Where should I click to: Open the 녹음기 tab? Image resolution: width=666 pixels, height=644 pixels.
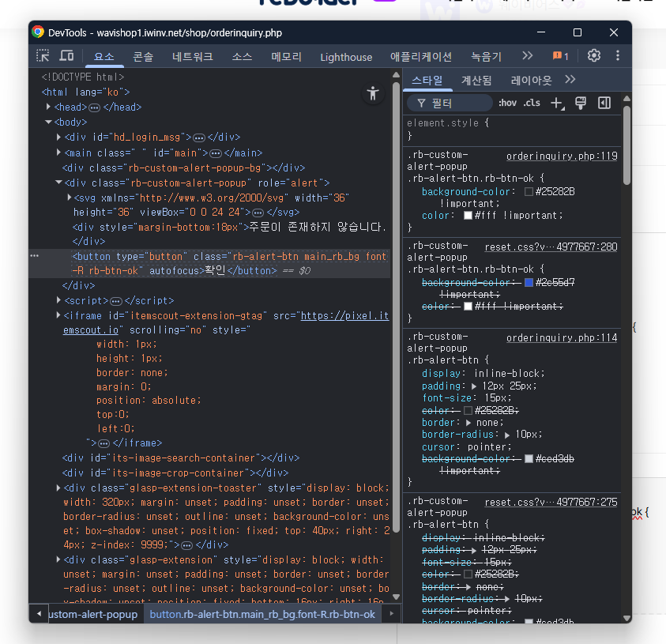(x=487, y=57)
